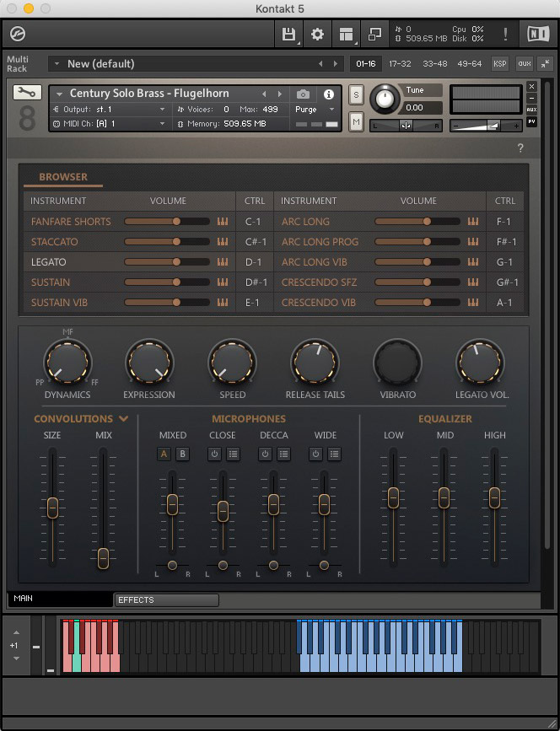Go to previous instrument arrow
Image resolution: width=560 pixels, height=731 pixels.
coord(264,94)
